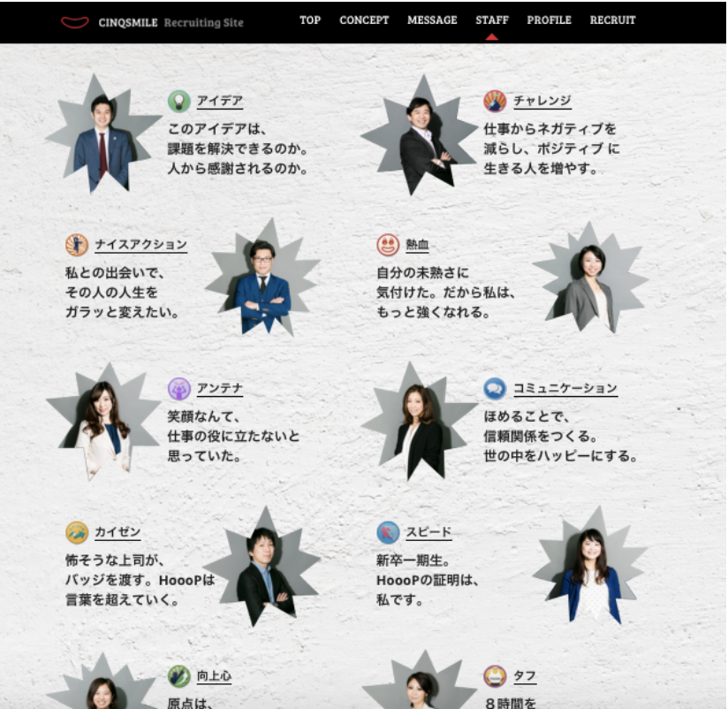The image size is (728, 709).
Task: Open the STAFF menu item
Action: tap(492, 20)
